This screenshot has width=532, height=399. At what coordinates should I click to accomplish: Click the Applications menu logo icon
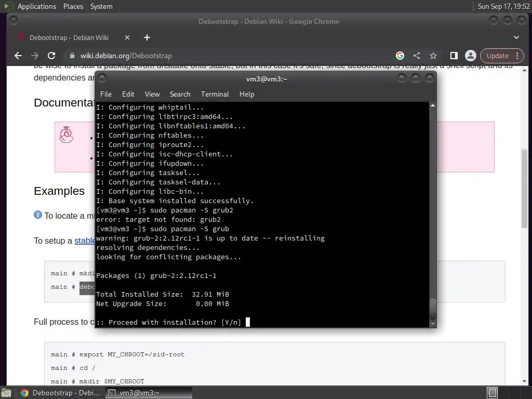9,6
